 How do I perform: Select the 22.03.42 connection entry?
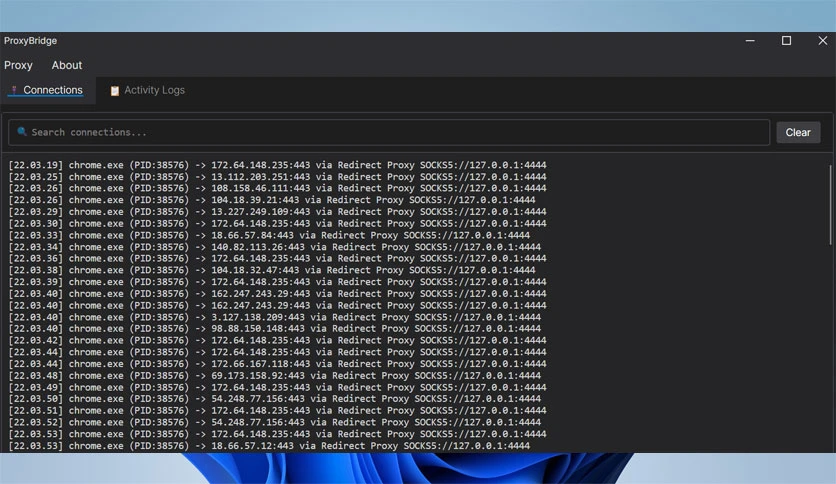(x=277, y=340)
